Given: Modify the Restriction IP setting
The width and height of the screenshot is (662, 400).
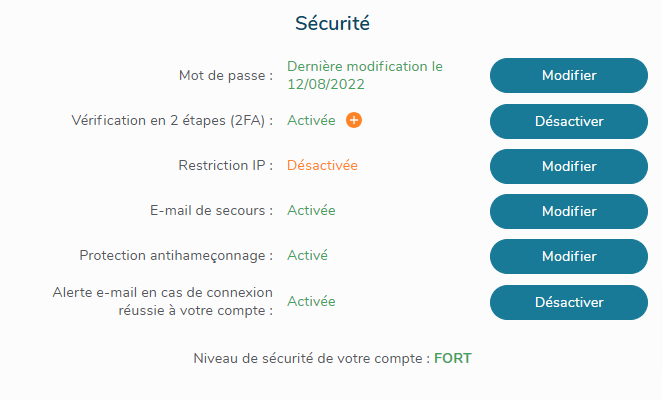Looking at the screenshot, I should click(569, 166).
